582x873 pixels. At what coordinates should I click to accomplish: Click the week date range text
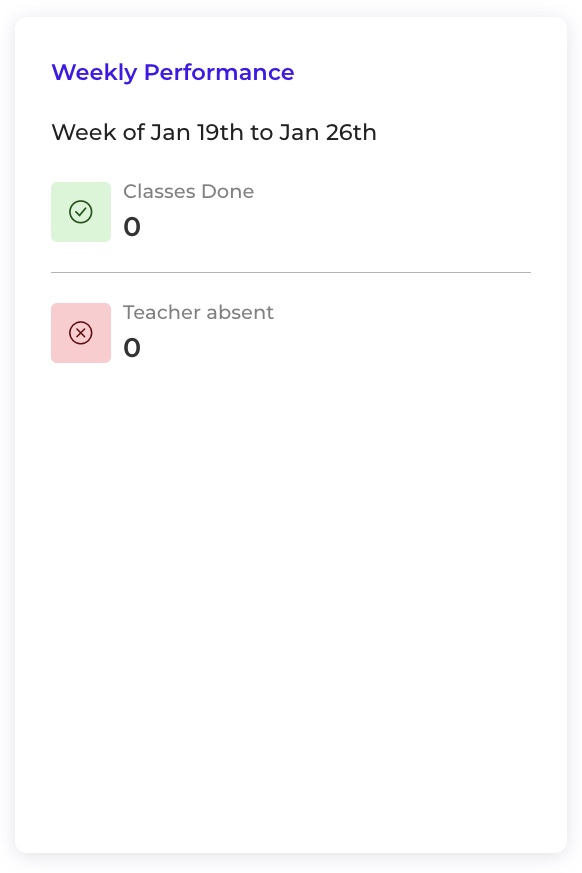[x=214, y=133]
